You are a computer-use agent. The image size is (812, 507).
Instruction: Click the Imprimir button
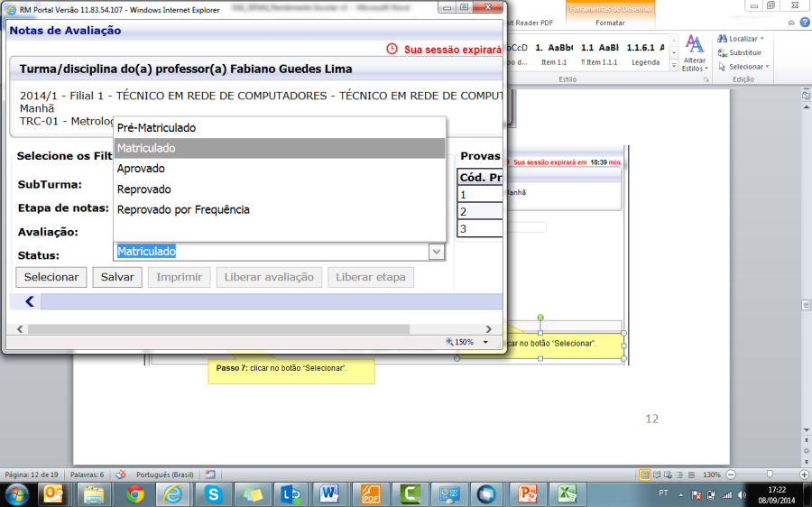point(180,277)
